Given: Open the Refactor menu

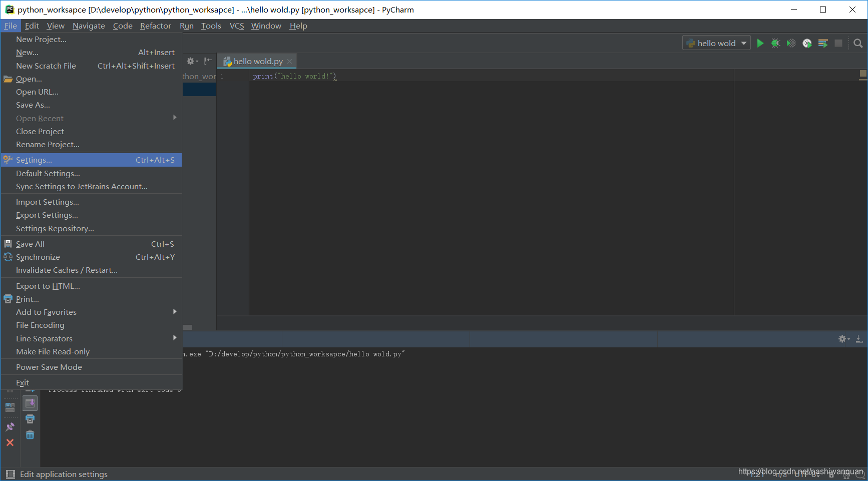Looking at the screenshot, I should (155, 26).
